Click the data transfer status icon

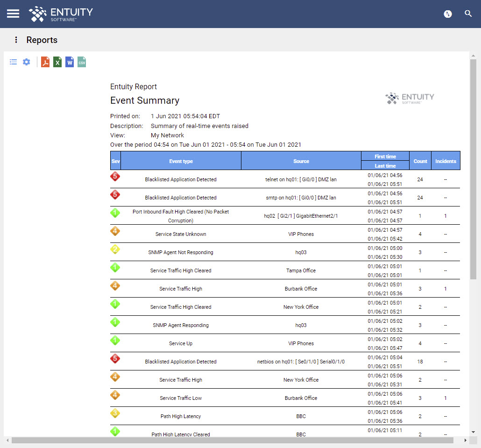[448, 14]
